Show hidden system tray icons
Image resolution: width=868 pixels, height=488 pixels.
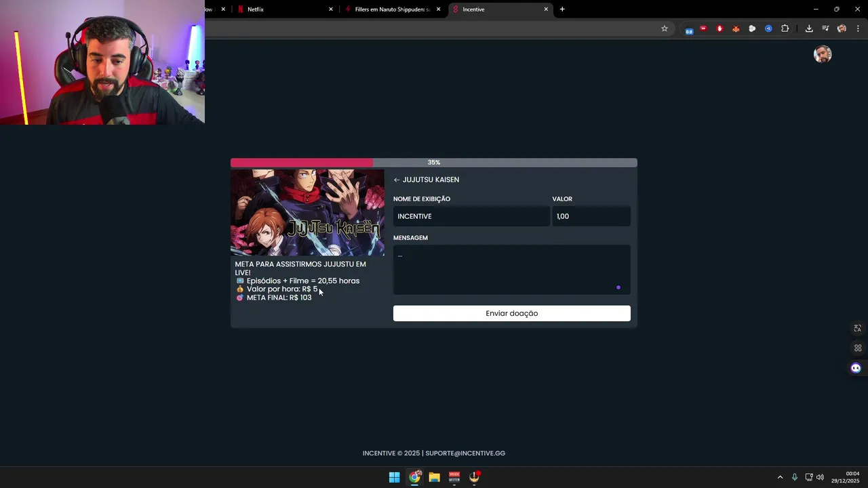(780, 477)
